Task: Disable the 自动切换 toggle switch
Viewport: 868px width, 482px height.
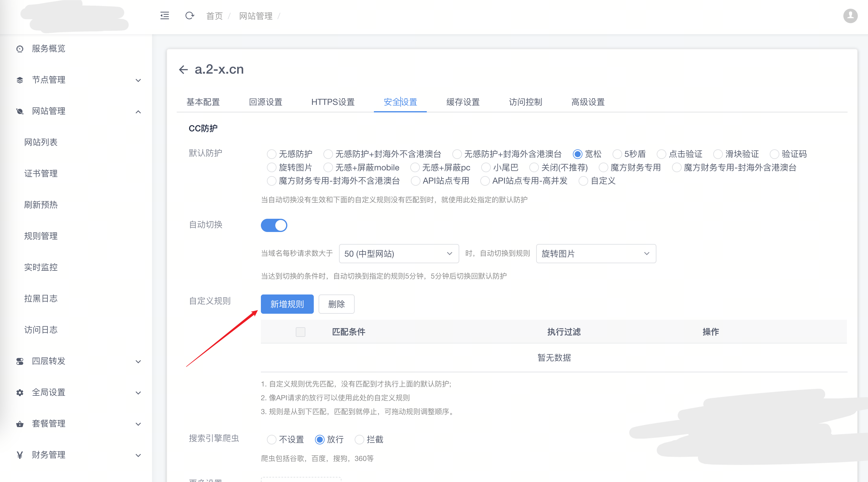Action: pos(274,225)
